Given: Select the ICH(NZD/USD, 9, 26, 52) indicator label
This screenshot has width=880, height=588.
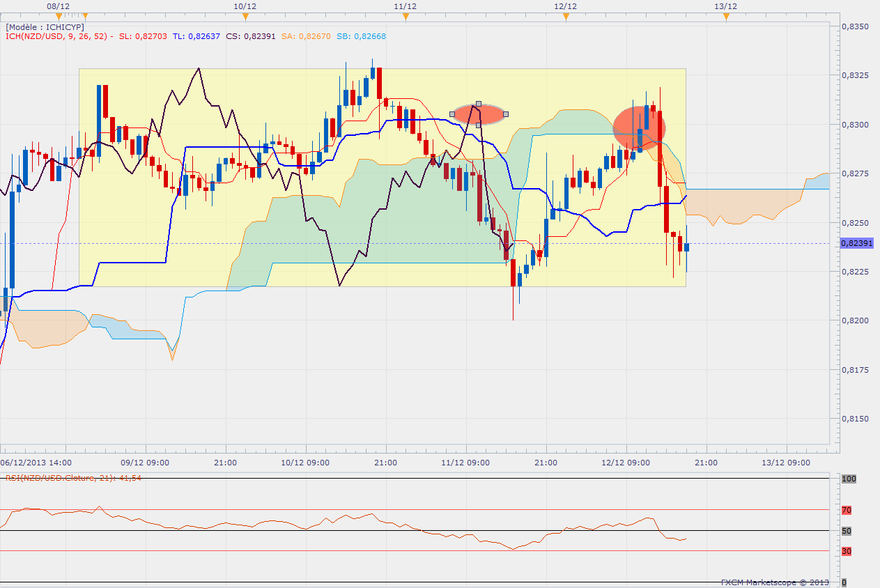Looking at the screenshot, I should click(60, 36).
